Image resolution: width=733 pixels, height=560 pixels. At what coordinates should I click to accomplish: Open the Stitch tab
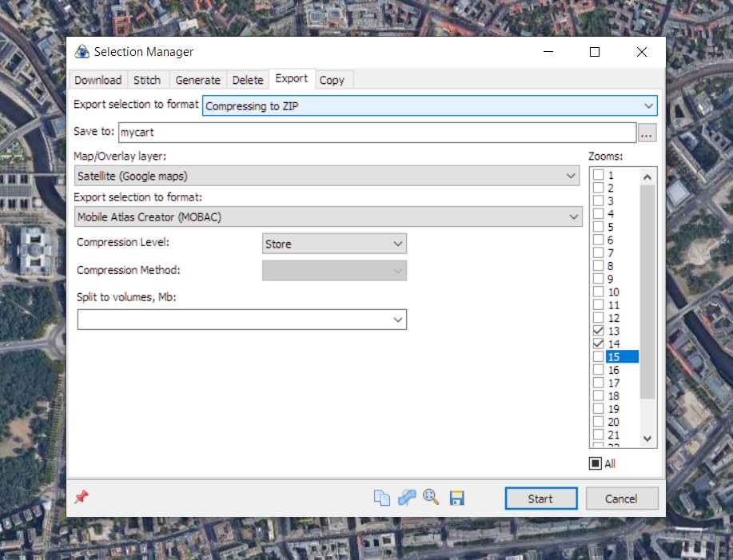click(x=147, y=80)
